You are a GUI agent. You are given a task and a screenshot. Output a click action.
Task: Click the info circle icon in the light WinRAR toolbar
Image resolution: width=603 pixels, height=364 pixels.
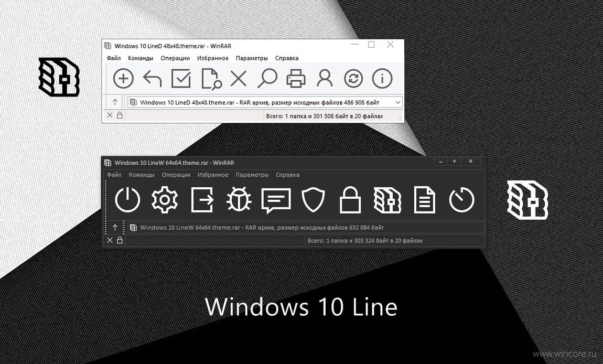382,79
